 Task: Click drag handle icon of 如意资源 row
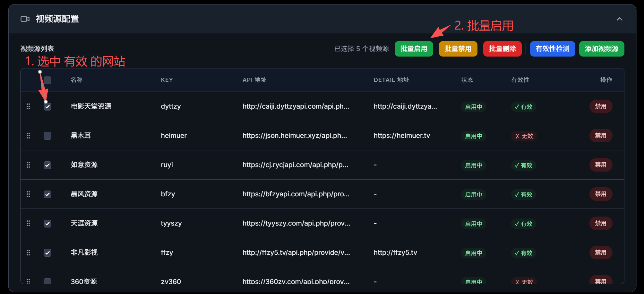click(x=28, y=165)
